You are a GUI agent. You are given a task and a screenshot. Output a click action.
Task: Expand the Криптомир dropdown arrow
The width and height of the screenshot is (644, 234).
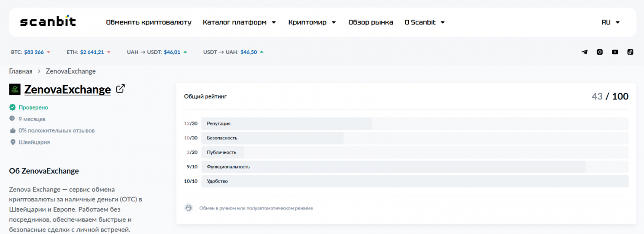point(334,22)
